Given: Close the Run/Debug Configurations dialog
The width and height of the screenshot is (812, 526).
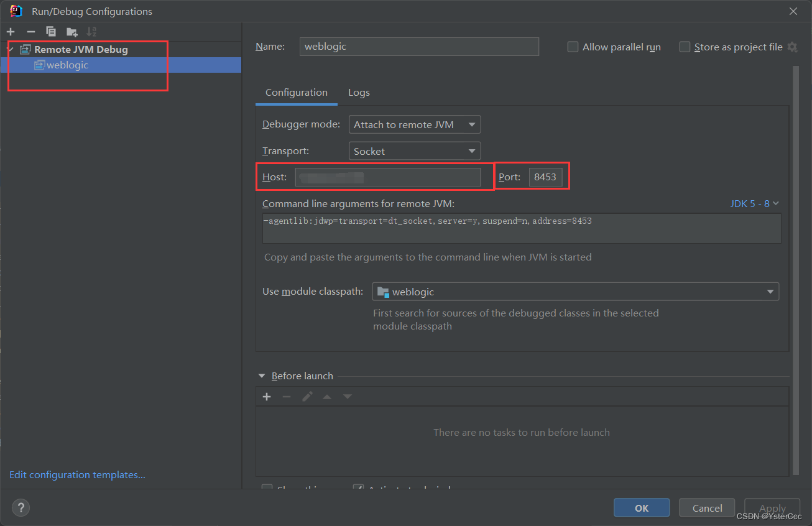Looking at the screenshot, I should [x=793, y=11].
